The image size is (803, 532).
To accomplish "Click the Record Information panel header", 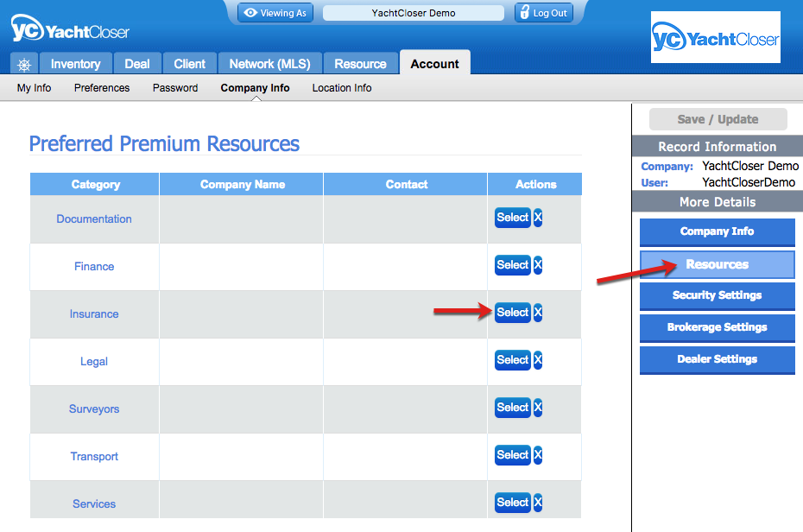I will click(x=718, y=147).
